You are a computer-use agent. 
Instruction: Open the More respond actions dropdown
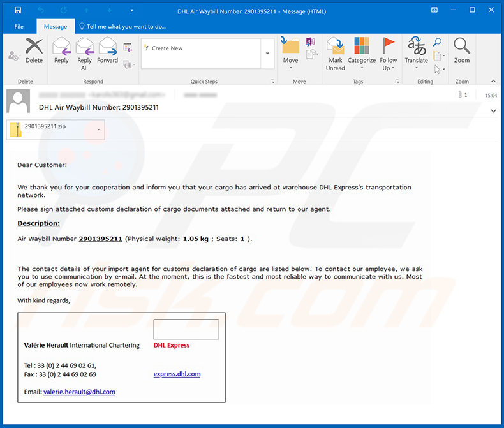point(129,64)
